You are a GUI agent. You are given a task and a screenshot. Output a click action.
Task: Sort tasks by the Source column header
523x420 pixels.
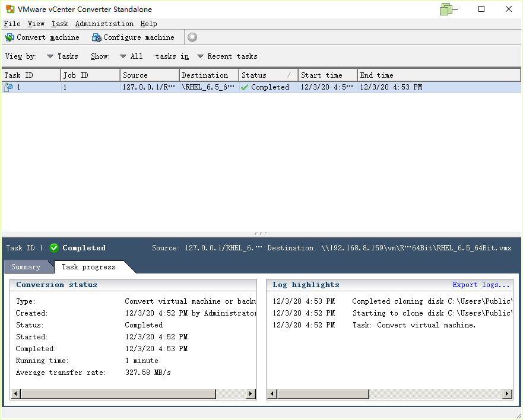(150, 75)
